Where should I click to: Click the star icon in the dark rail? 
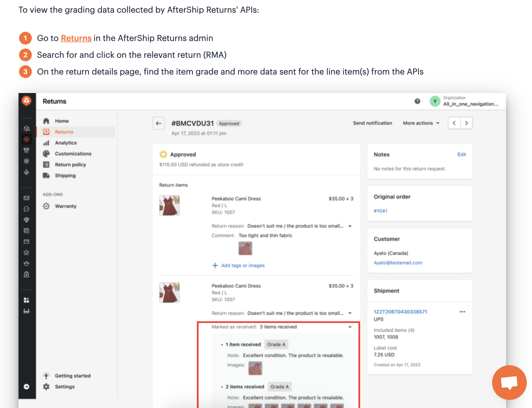coord(27,253)
